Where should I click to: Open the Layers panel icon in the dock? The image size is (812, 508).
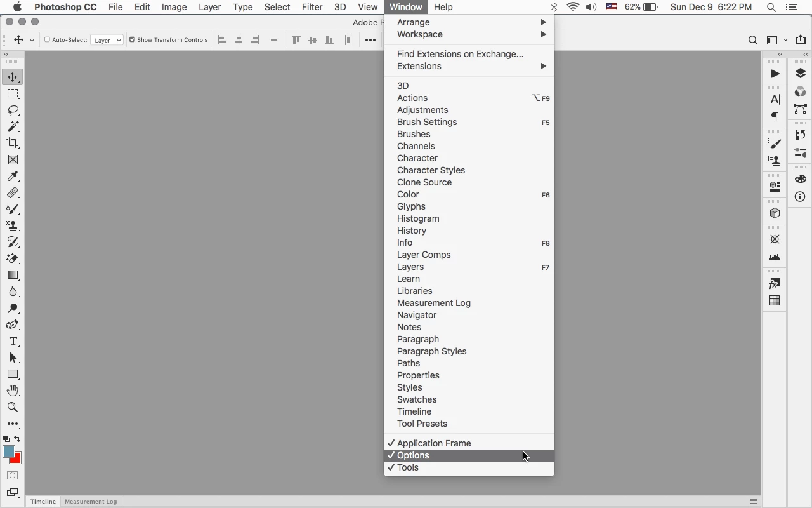[801, 74]
